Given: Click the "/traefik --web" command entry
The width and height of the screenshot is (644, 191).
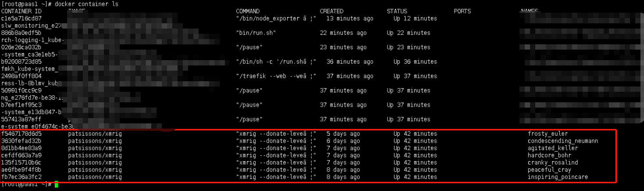Looking at the screenshot, I should coord(276,76).
